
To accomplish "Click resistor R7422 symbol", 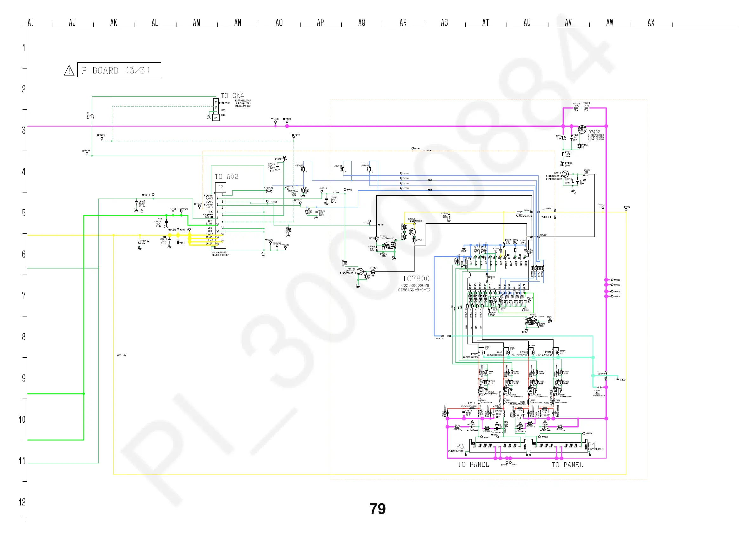I will [x=92, y=116].
